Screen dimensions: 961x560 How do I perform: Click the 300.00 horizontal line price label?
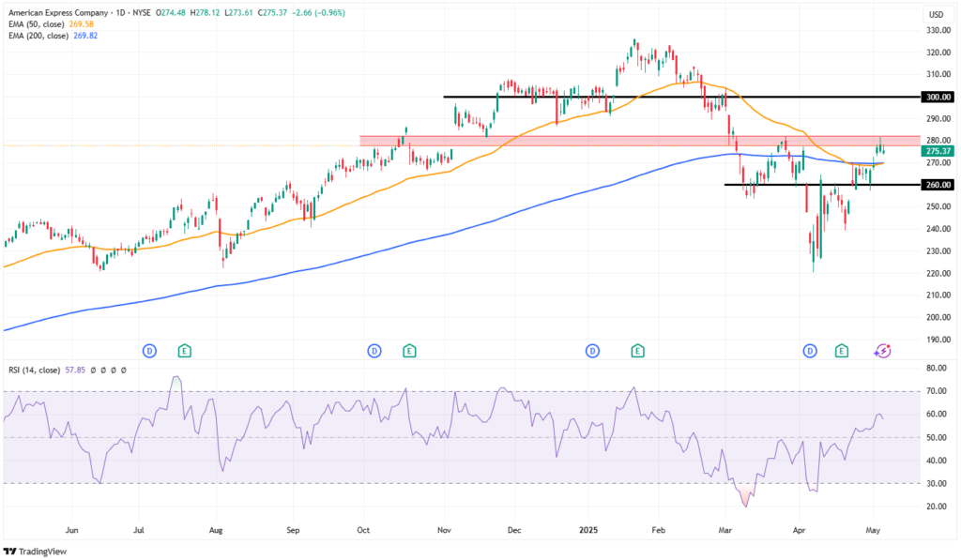(x=938, y=97)
